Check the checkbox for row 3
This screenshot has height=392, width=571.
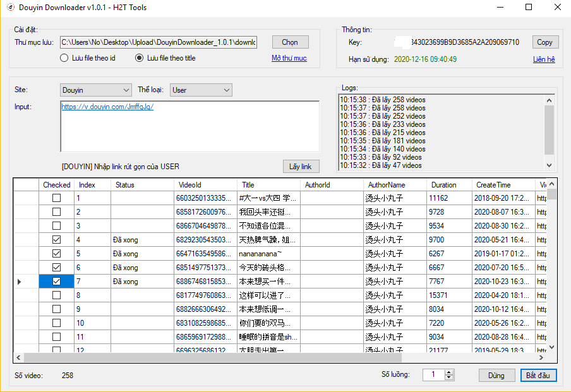(56, 225)
